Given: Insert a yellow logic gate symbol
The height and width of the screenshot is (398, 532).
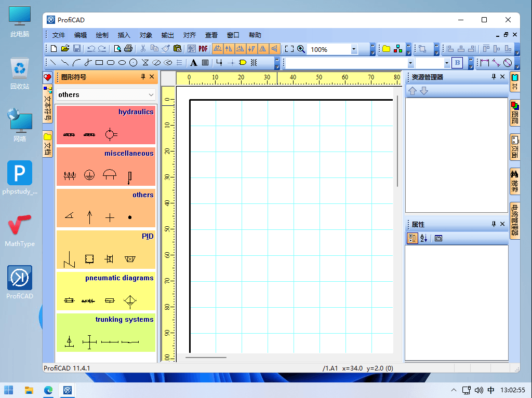Looking at the screenshot, I should click(243, 63).
